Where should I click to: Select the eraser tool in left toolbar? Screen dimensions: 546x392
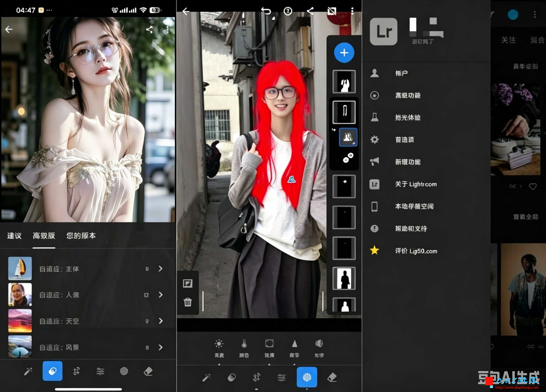pos(148,371)
